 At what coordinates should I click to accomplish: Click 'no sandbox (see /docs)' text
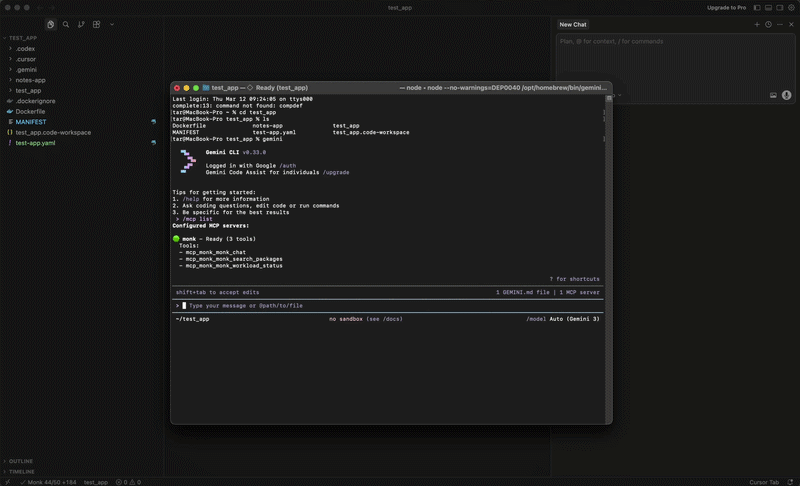tap(366, 319)
